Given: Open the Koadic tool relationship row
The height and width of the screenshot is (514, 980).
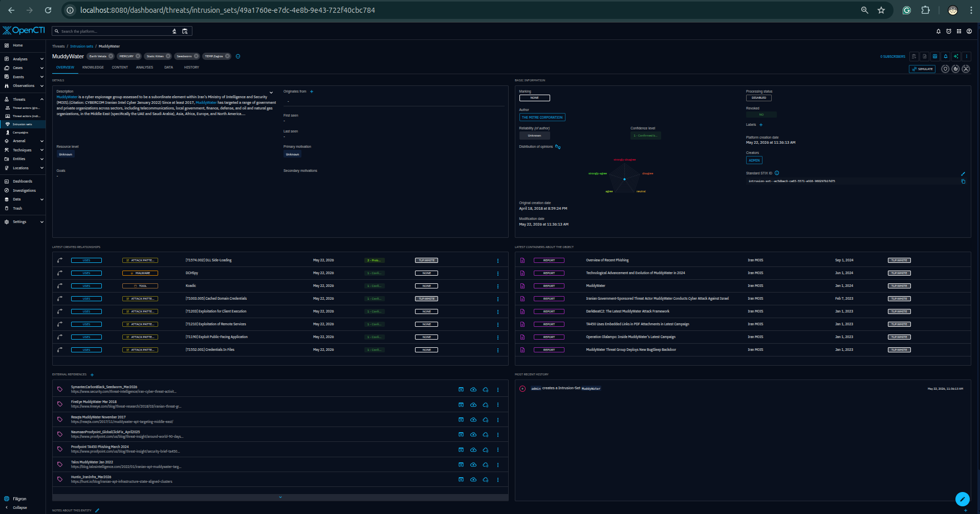Looking at the screenshot, I should 280,286.
